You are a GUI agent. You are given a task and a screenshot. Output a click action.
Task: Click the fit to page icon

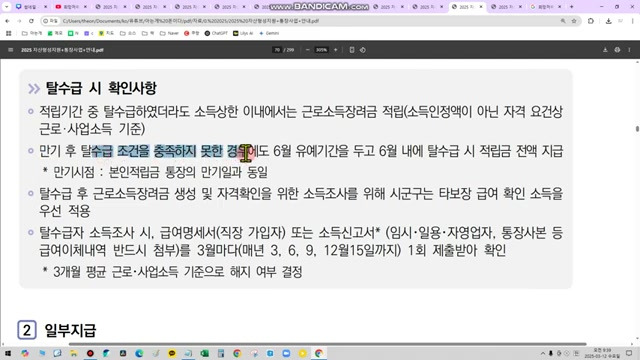click(352, 50)
